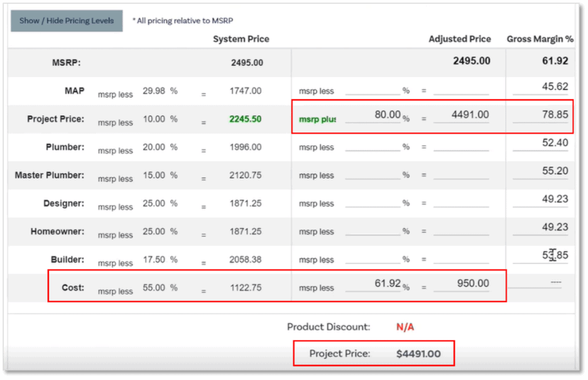Click the red N/A product discount
The width and height of the screenshot is (588, 380).
point(405,327)
